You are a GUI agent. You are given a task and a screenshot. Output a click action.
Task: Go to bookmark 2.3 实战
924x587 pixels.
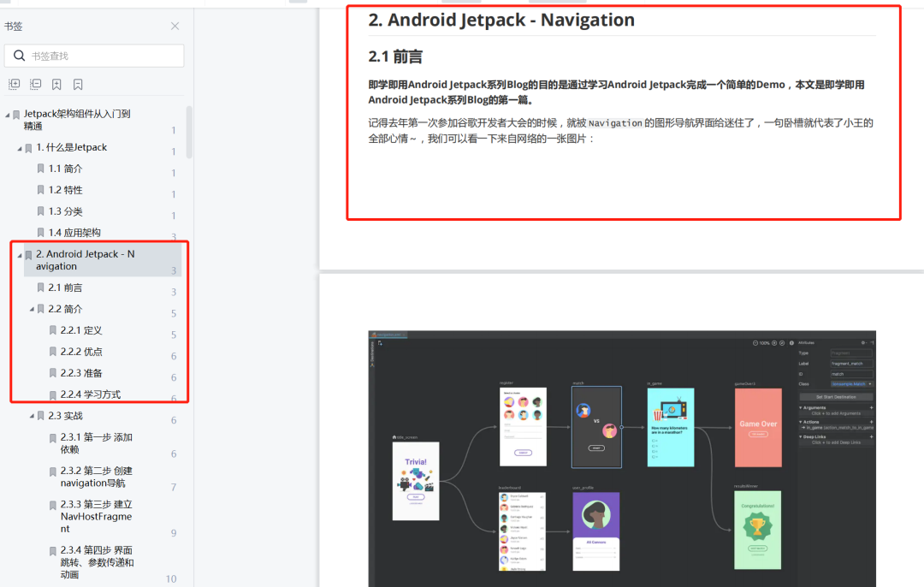[65, 416]
